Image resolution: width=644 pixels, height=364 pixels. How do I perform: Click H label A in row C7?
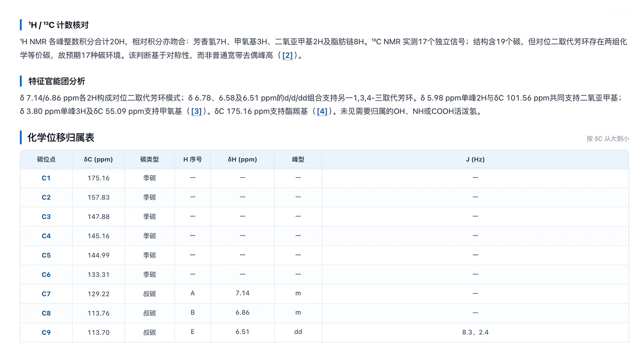click(x=193, y=293)
